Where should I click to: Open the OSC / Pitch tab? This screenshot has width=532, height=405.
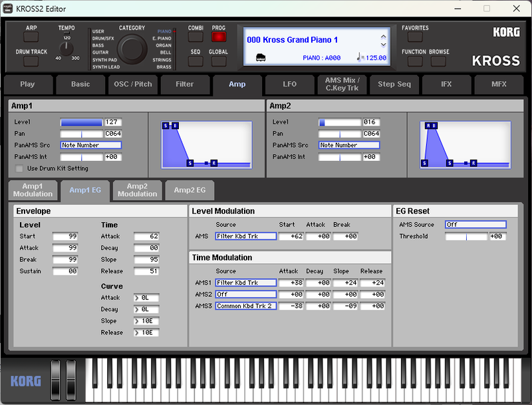point(132,84)
